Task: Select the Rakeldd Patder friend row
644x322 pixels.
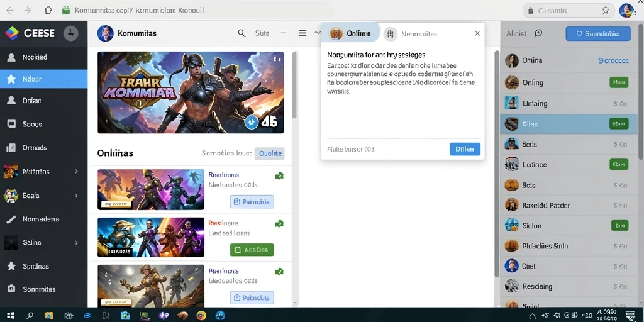Action: tap(569, 205)
